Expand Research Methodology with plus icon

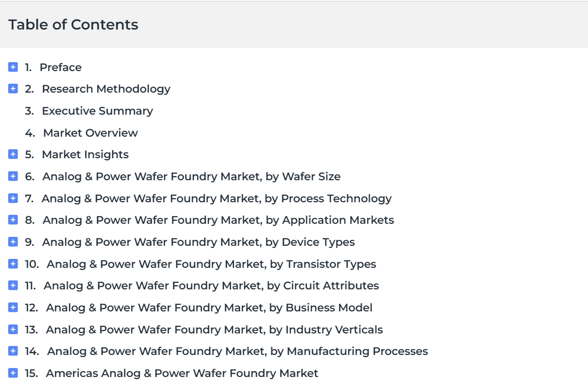click(13, 89)
